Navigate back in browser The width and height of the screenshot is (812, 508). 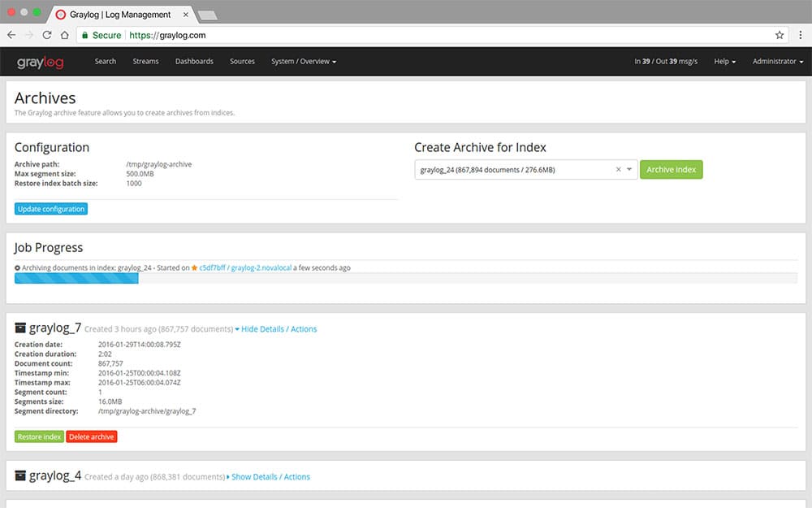(x=11, y=35)
